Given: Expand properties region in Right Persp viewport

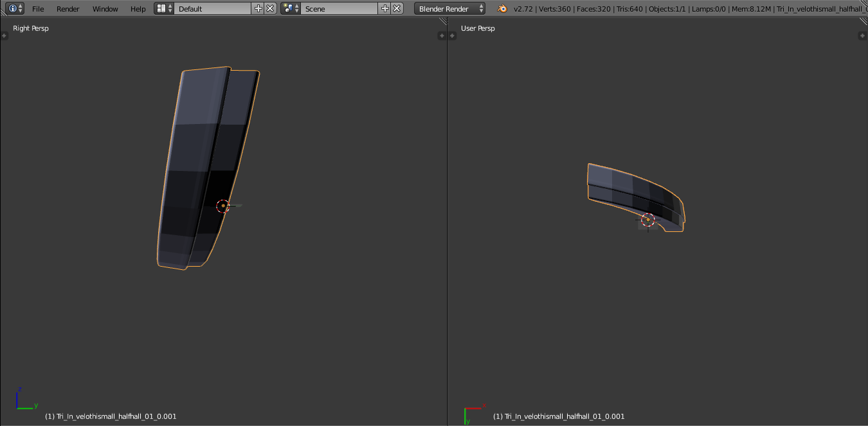Looking at the screenshot, I should click(x=442, y=36).
